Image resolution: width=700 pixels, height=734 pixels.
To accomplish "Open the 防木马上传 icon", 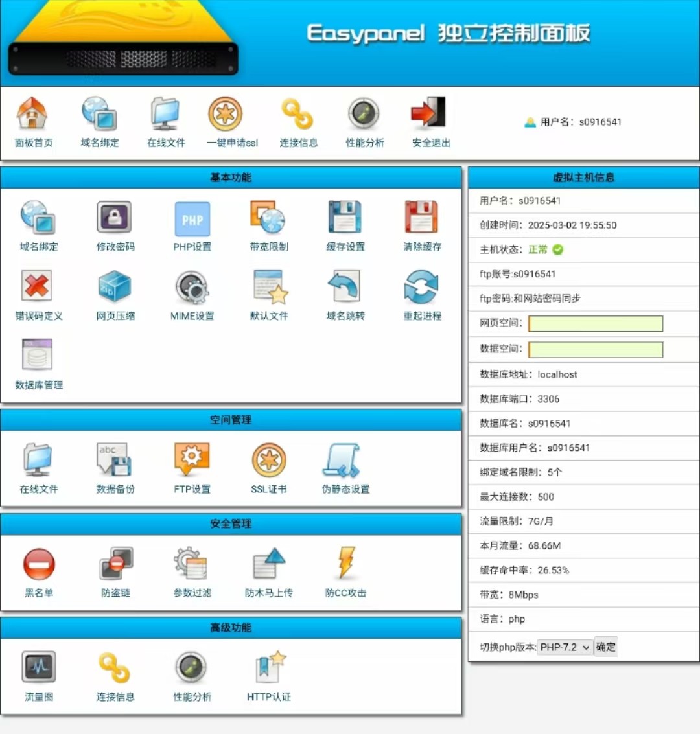I will pyautogui.click(x=269, y=573).
